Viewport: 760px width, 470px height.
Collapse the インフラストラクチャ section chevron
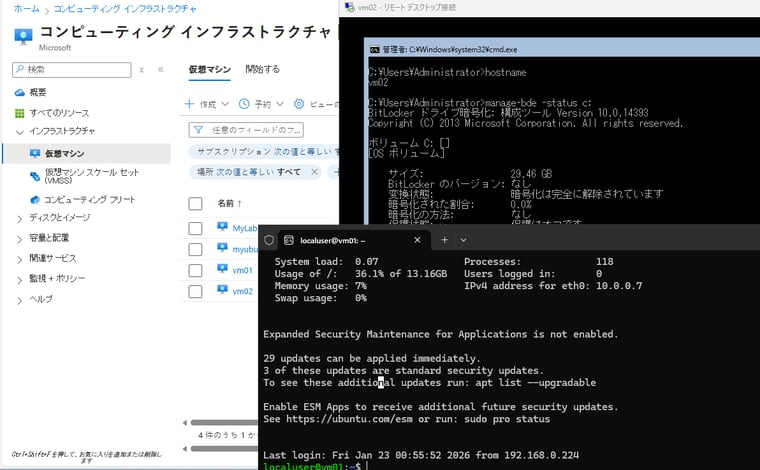pyautogui.click(x=19, y=132)
